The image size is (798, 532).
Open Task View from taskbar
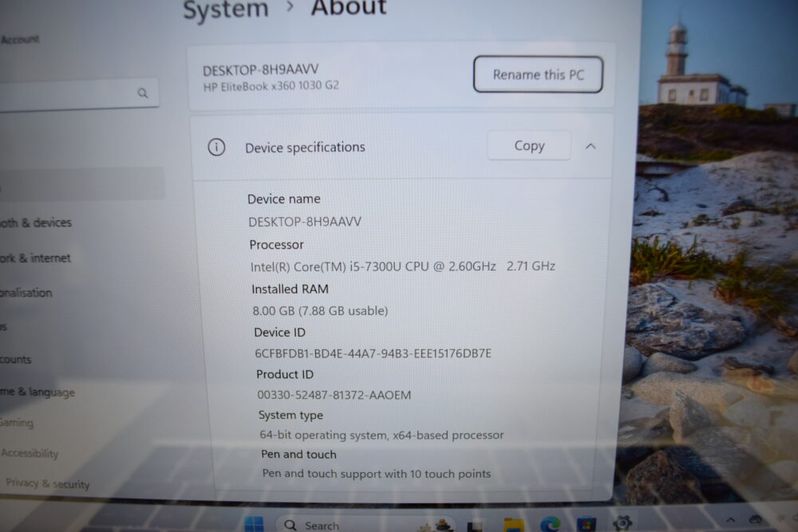(474, 526)
